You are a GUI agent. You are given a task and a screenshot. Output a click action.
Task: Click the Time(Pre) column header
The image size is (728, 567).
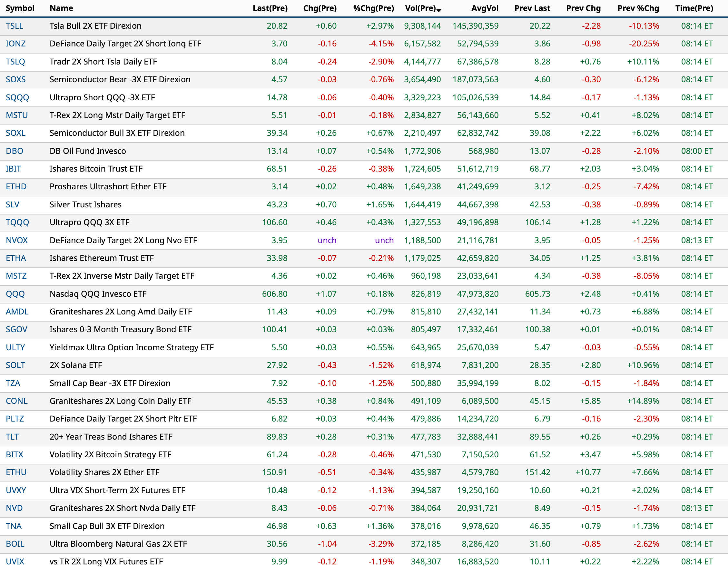click(x=694, y=8)
